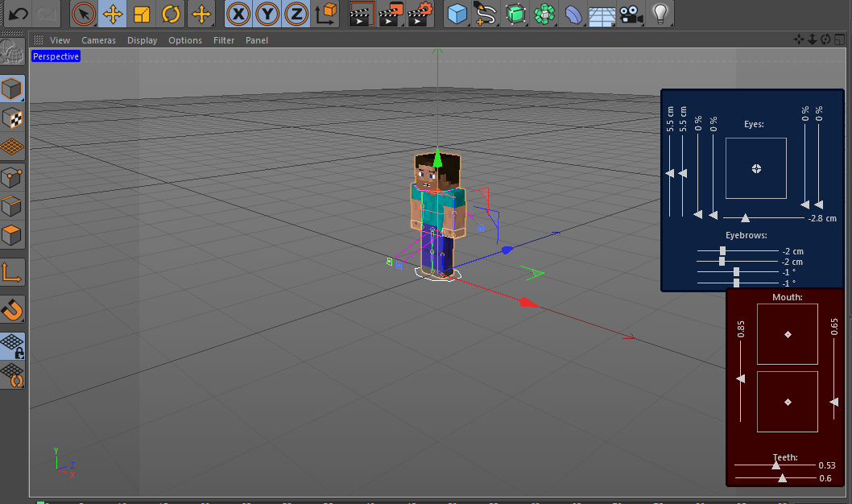Click the viewport rotate navigation icon
The height and width of the screenshot is (504, 852).
(825, 39)
